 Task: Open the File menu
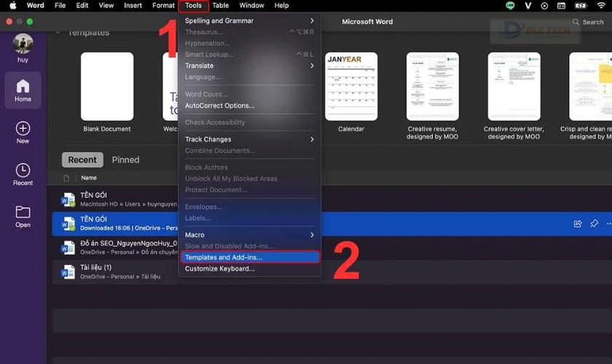pos(60,6)
